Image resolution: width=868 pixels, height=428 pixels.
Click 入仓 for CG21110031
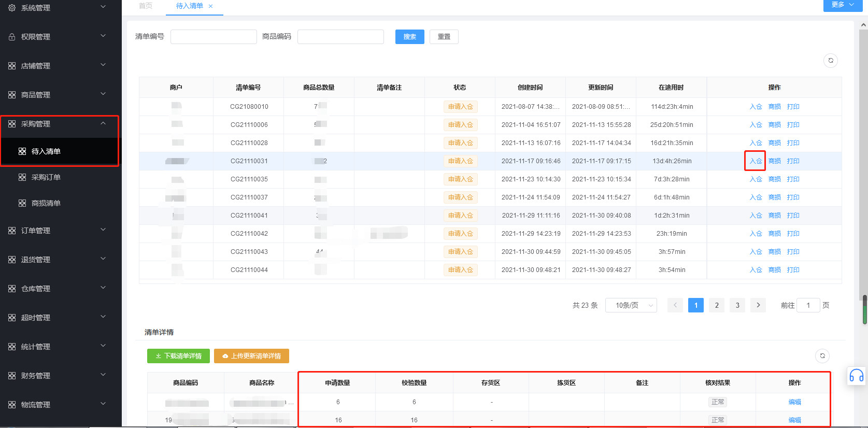point(756,161)
